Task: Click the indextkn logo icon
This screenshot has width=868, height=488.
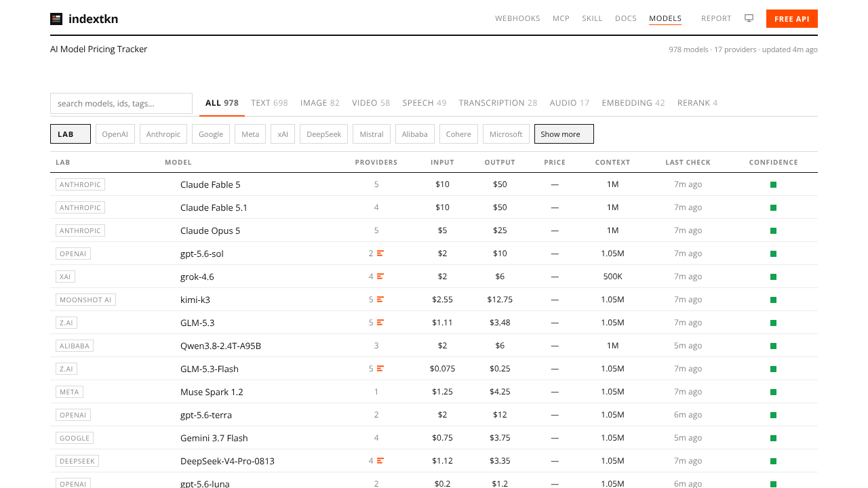Action: 56,19
